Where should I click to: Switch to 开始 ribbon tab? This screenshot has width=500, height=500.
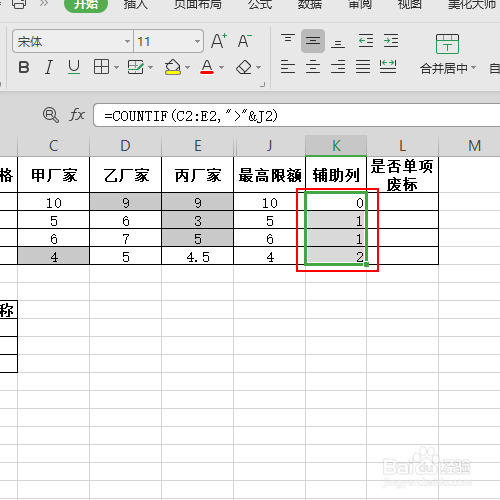86,5
